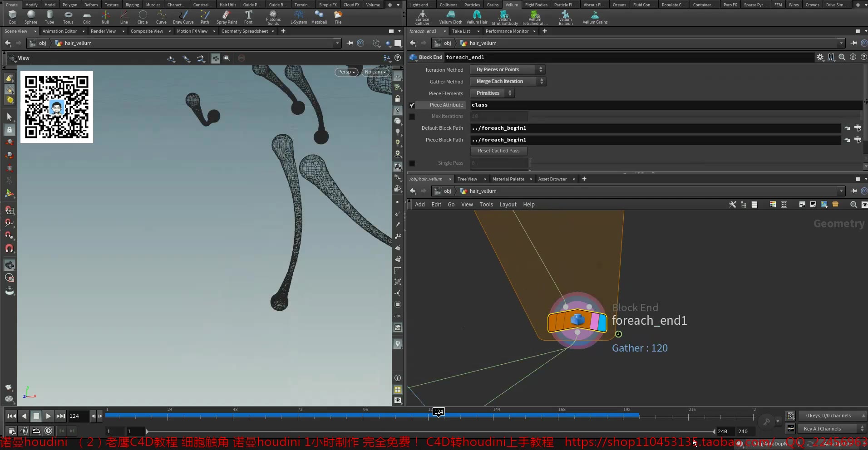The width and height of the screenshot is (868, 450).
Task: Select the Metaball tool from the Create shelf
Action: (x=319, y=17)
